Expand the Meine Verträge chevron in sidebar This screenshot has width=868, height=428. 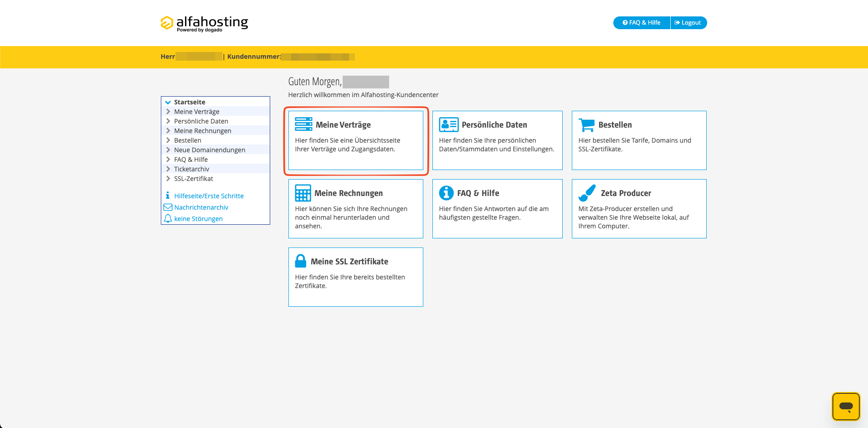point(168,112)
